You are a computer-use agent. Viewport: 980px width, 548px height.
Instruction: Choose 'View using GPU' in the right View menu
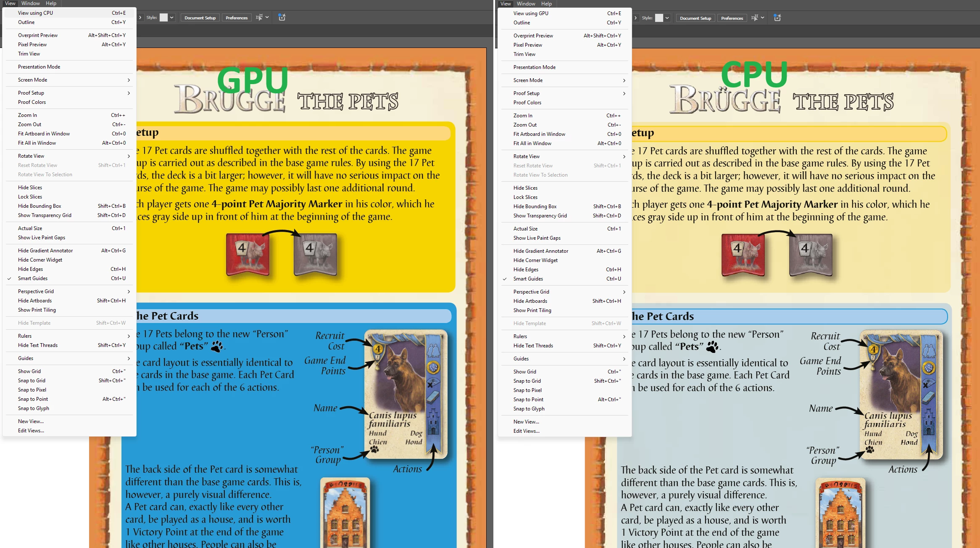click(x=531, y=13)
